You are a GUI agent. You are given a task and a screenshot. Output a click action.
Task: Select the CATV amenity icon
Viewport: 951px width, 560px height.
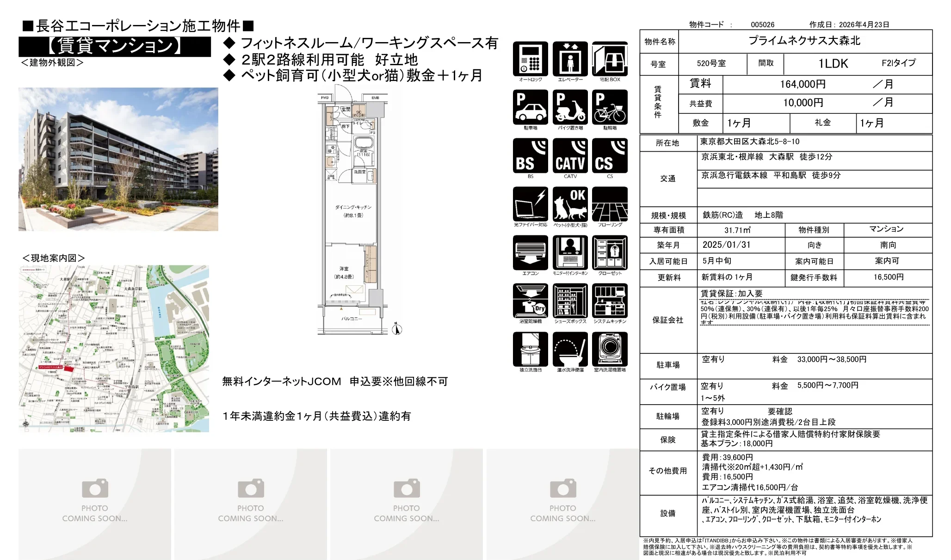coord(571,155)
